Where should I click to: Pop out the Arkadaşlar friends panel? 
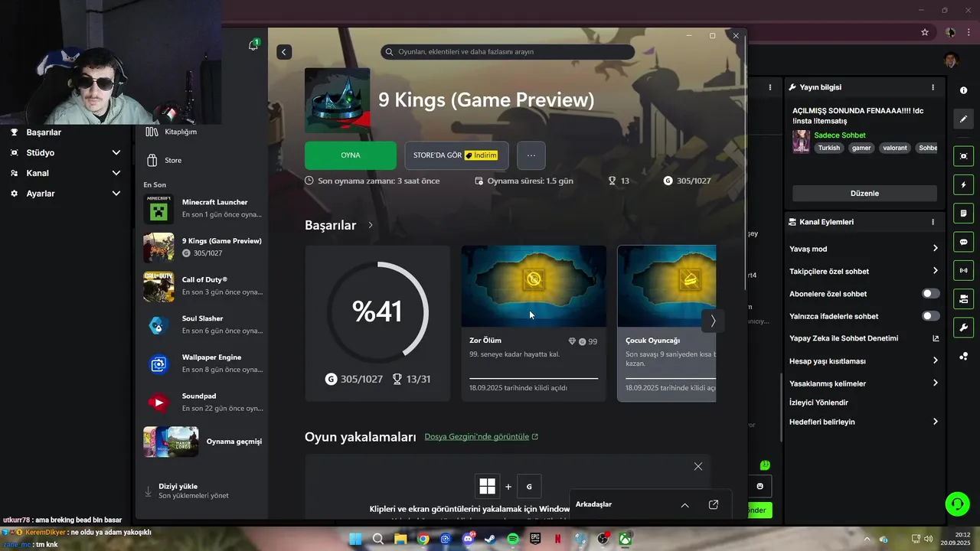(714, 505)
